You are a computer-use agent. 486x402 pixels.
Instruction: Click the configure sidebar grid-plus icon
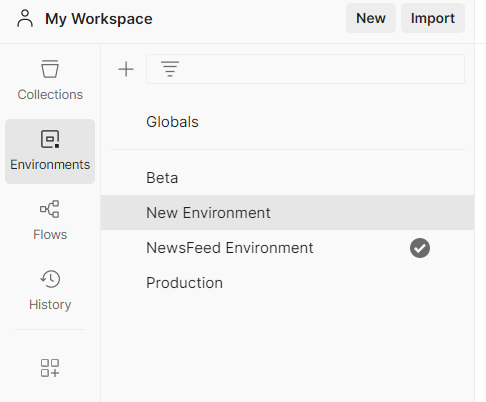pyautogui.click(x=50, y=368)
